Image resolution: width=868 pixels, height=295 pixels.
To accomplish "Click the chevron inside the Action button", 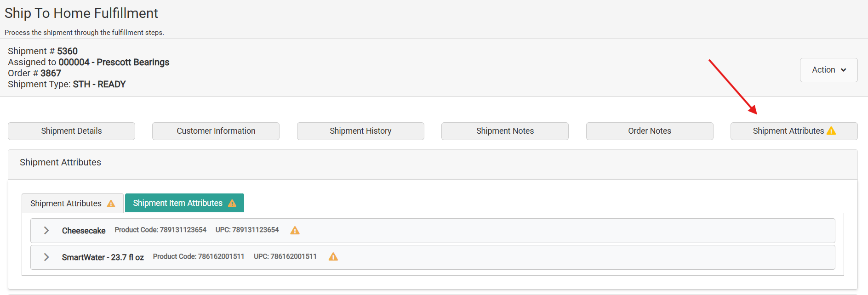I will (x=844, y=70).
